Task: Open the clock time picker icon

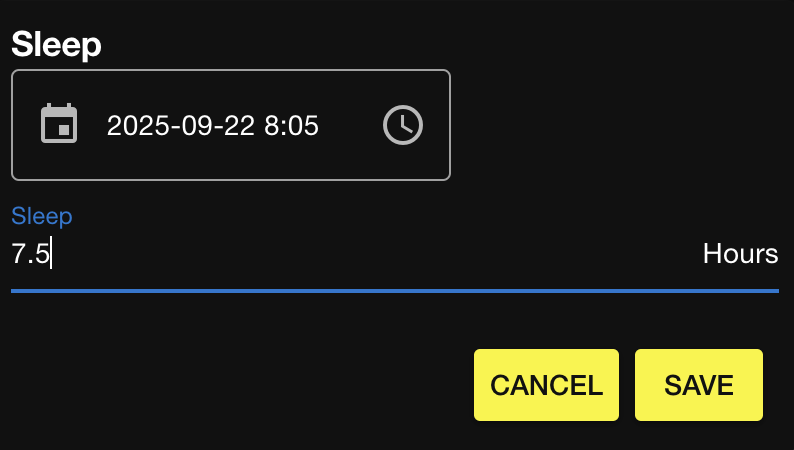Action: coord(403,125)
